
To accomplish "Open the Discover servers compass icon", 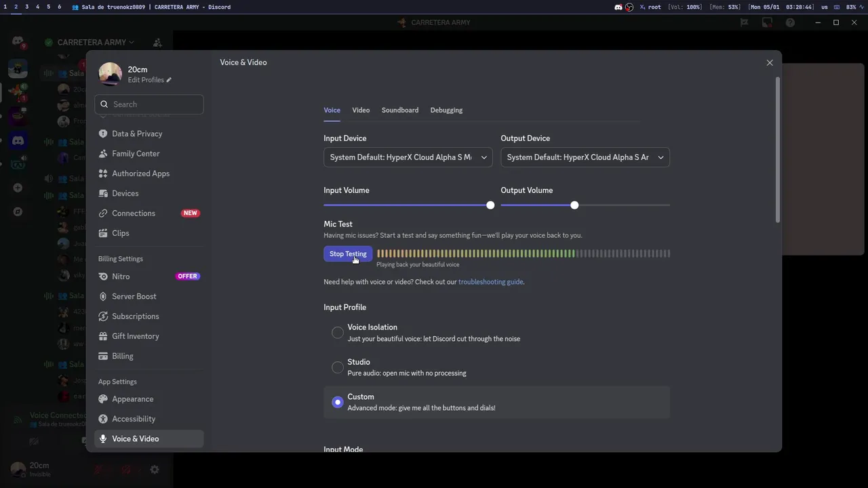I will 18,211.
